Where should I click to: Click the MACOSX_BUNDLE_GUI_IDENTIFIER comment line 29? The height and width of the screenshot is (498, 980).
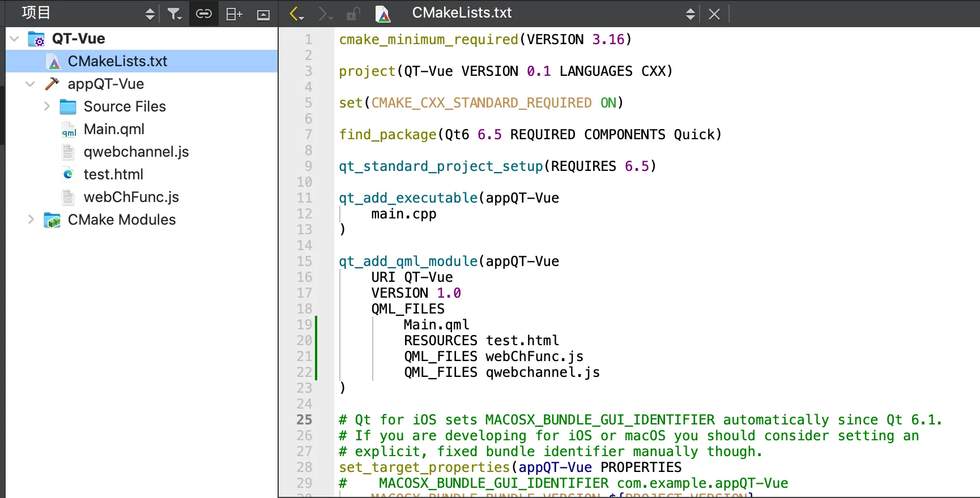[564, 483]
